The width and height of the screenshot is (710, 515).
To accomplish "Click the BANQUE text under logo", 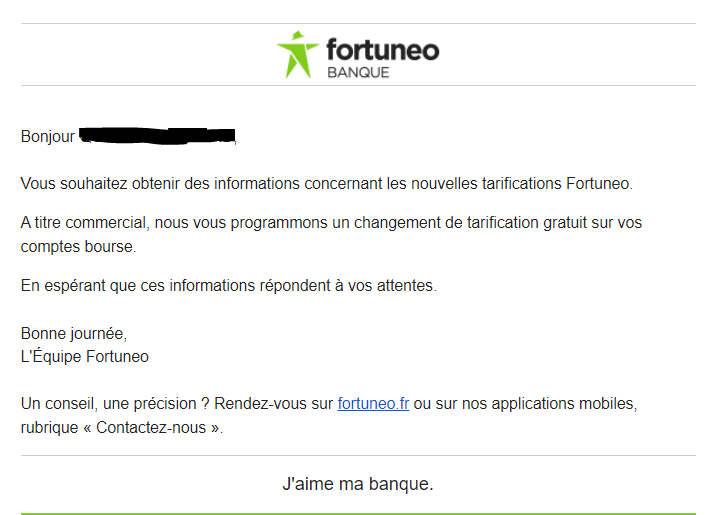I will (x=358, y=72).
